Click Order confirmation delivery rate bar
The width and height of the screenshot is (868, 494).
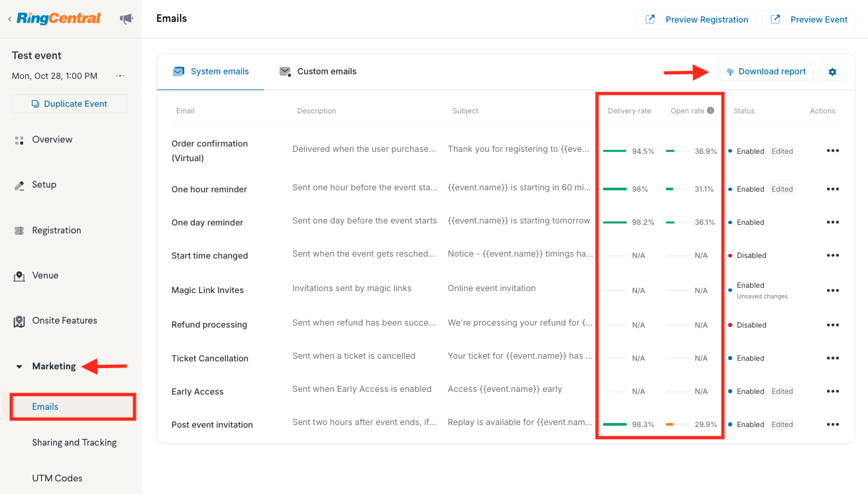[614, 151]
